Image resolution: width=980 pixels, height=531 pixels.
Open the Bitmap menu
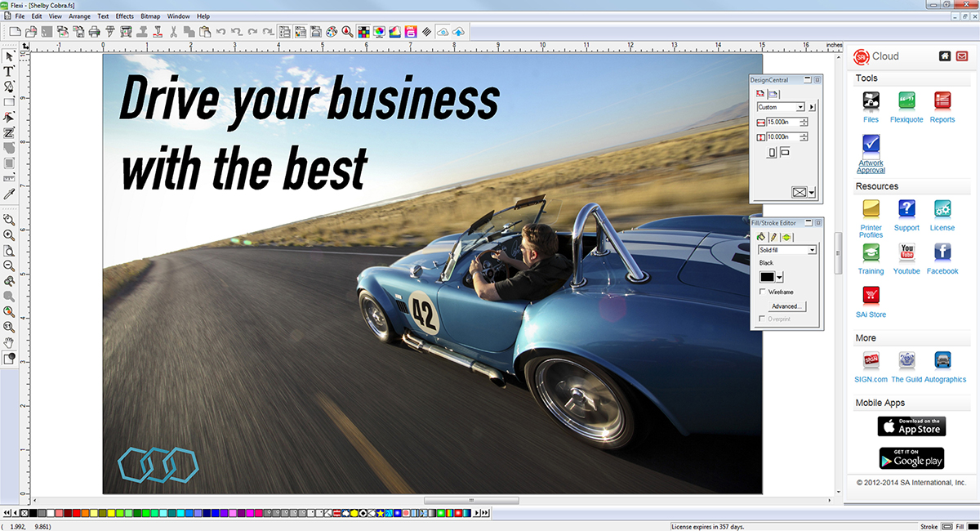[150, 16]
